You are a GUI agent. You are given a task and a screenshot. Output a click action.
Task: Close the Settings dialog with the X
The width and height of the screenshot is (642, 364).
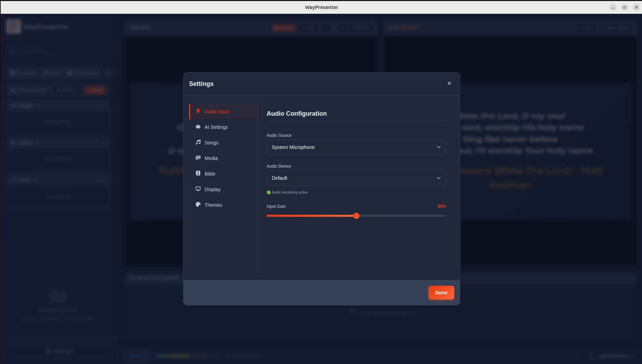[x=449, y=83]
